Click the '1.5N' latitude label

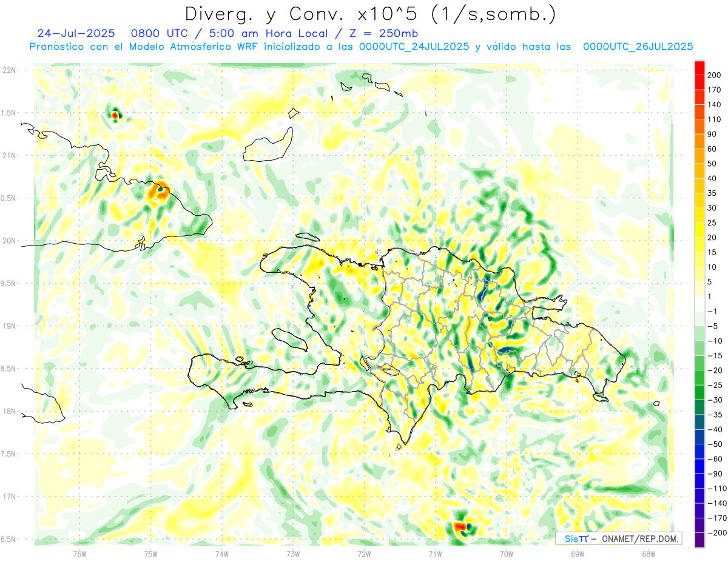click(x=8, y=113)
